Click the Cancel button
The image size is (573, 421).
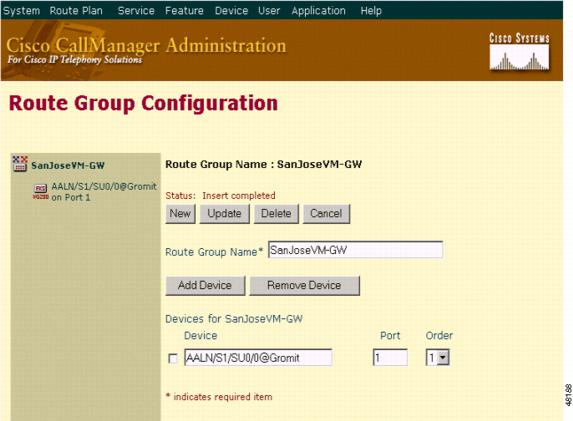[x=326, y=213]
